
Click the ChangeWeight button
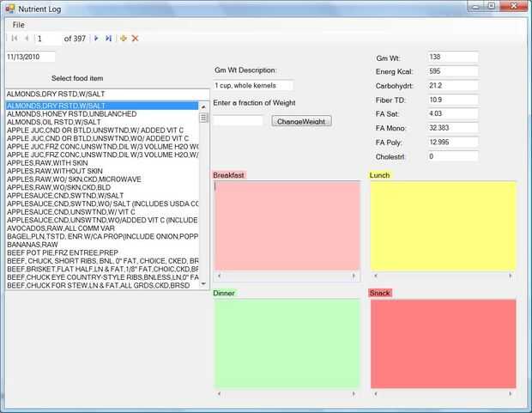coord(301,121)
